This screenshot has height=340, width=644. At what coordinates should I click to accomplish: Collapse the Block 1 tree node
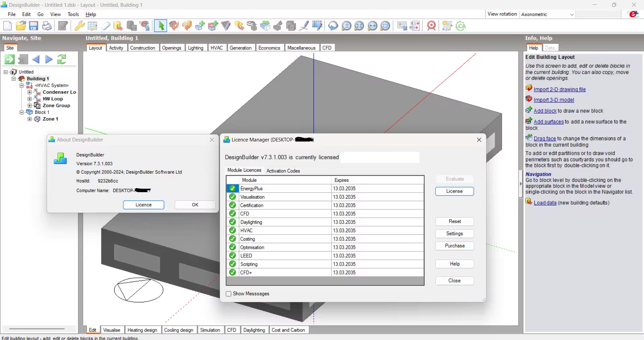[22, 112]
